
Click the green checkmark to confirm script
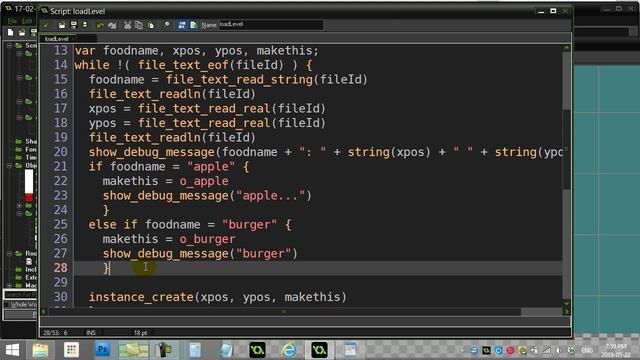coord(46,25)
